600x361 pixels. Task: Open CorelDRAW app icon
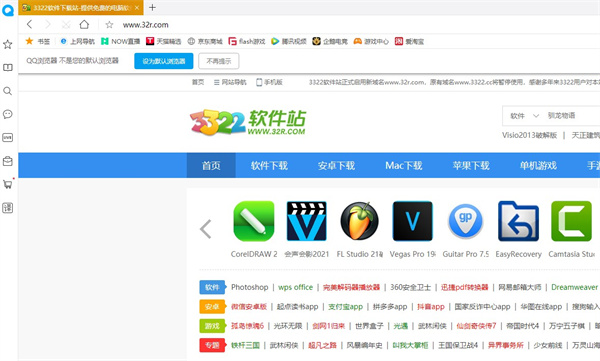pos(254,221)
